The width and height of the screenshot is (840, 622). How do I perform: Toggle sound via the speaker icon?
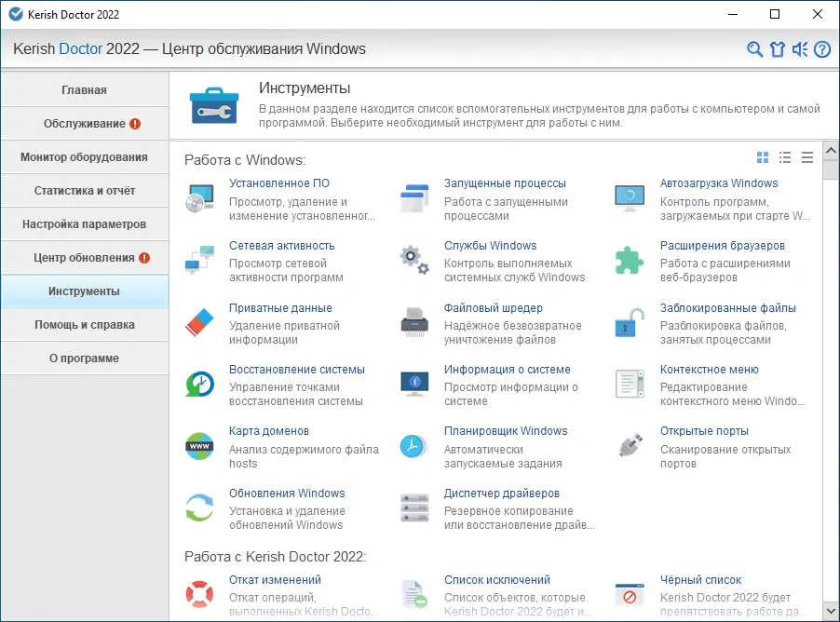tap(800, 49)
